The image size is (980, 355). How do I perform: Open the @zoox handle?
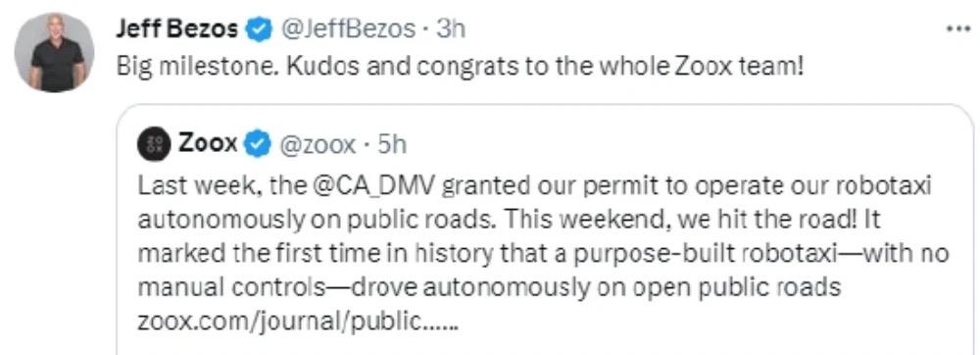coord(316,145)
